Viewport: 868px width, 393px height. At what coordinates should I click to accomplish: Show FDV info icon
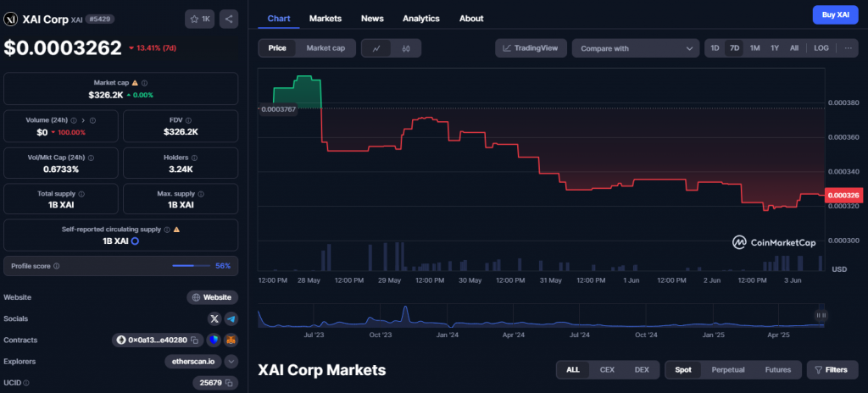click(189, 120)
